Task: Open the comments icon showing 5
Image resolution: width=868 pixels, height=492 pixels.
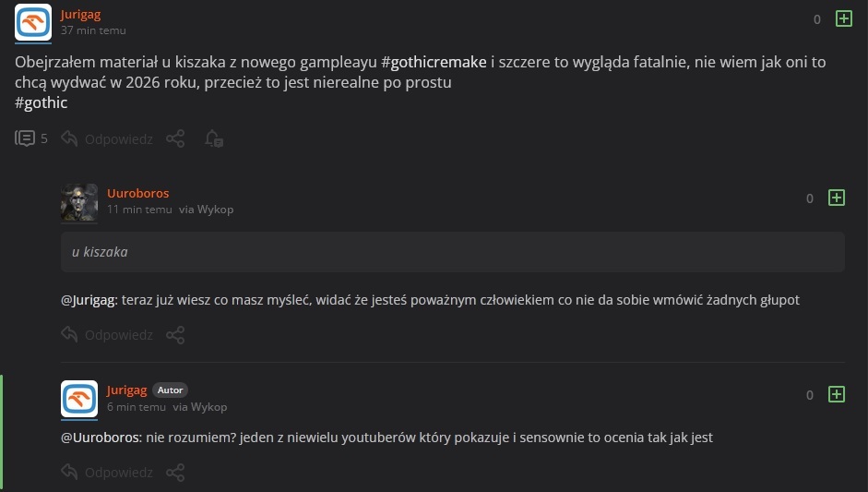Action: [x=26, y=138]
